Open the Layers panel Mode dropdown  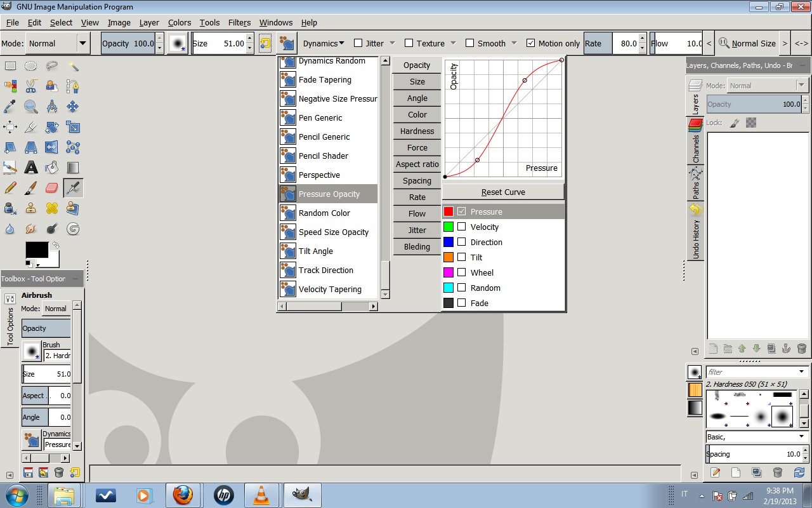[x=768, y=85]
